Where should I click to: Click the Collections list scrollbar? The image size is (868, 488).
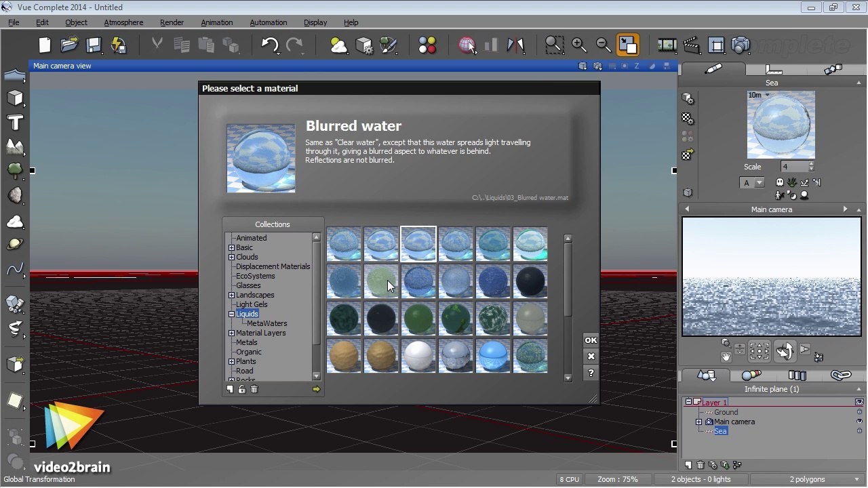tap(316, 305)
